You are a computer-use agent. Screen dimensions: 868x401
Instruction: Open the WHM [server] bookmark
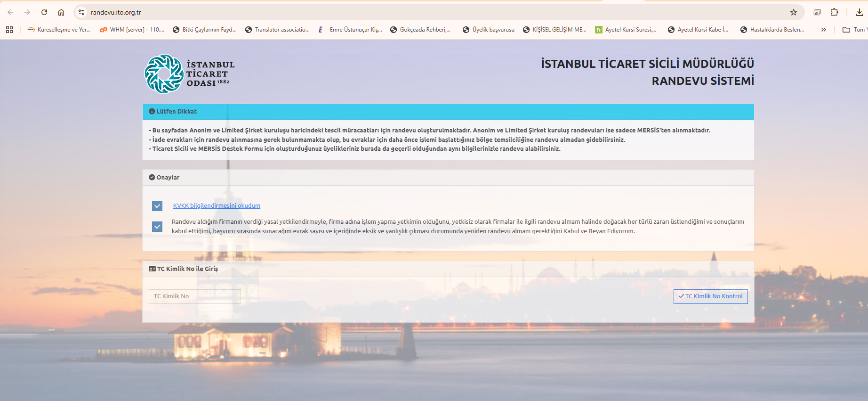tap(132, 30)
